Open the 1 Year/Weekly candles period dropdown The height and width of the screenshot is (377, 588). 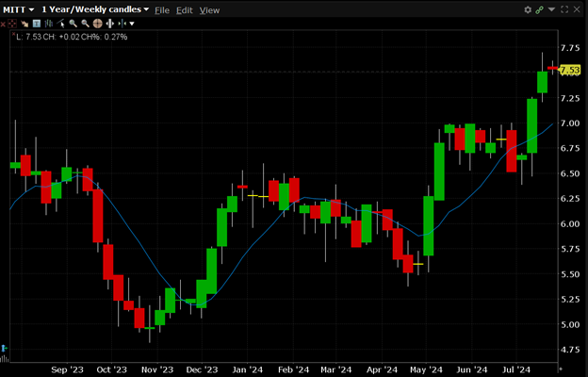[x=95, y=9]
